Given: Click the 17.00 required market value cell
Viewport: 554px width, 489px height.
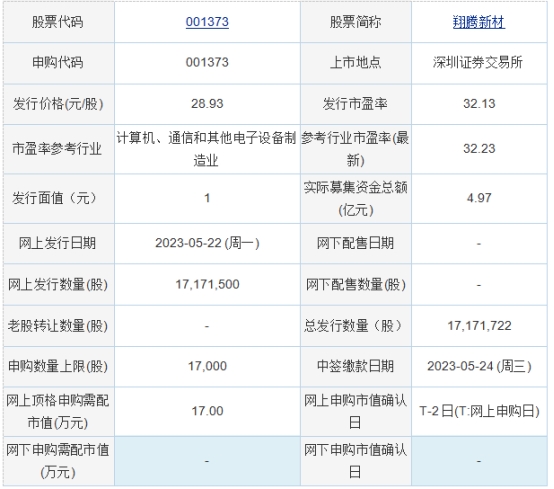Looking at the screenshot, I should [207, 411].
